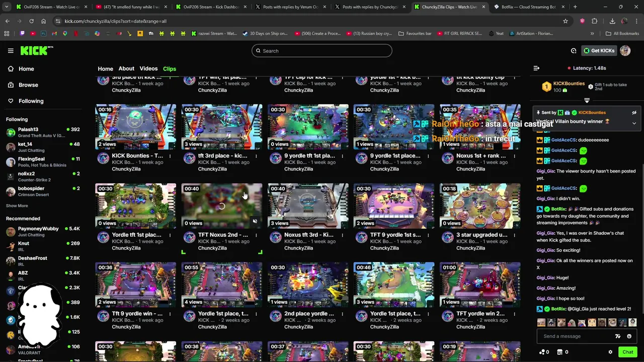644x362 pixels.
Task: Click GoldAceCS username saying dudeeeeeeeee
Action: (563, 140)
